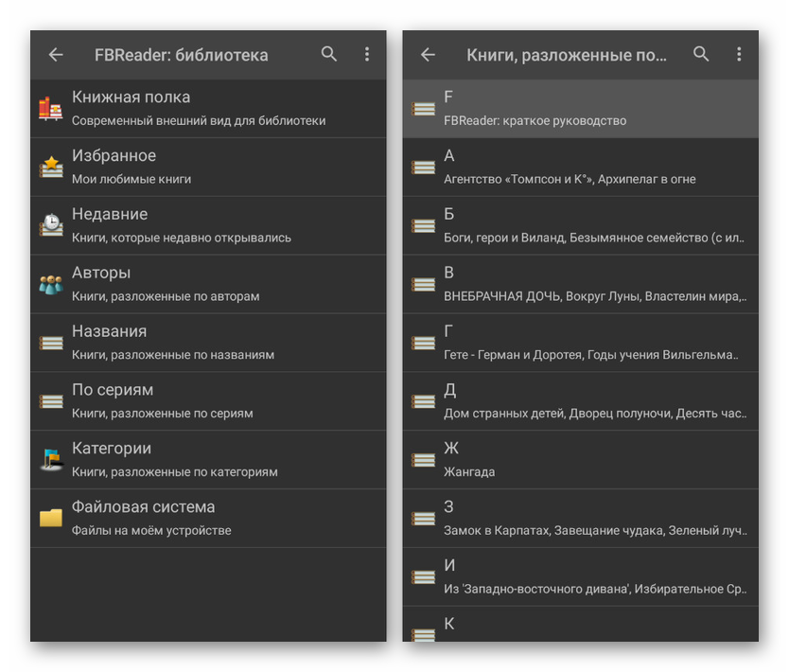Open overflow menu in FBReader library screen

tap(367, 54)
